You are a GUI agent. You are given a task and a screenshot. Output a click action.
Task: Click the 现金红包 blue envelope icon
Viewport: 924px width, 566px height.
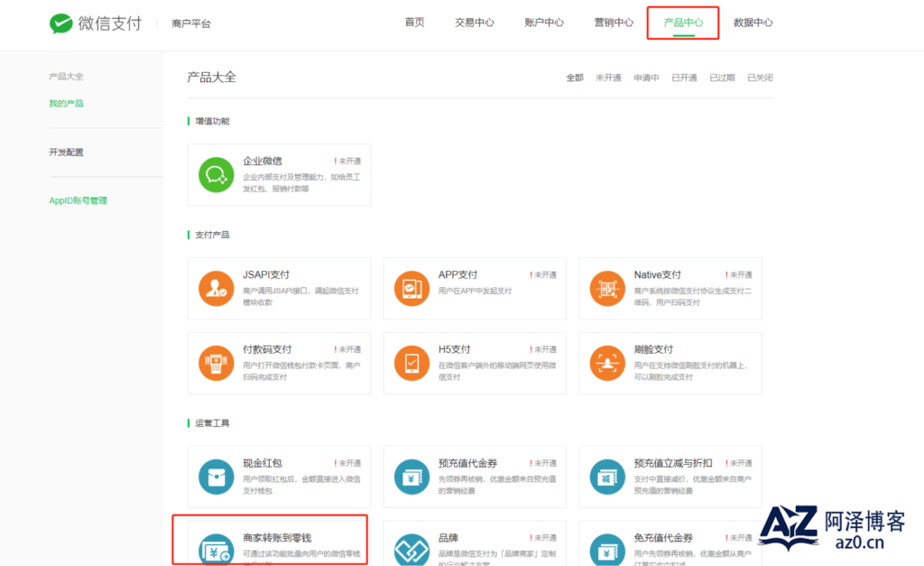pyautogui.click(x=217, y=477)
